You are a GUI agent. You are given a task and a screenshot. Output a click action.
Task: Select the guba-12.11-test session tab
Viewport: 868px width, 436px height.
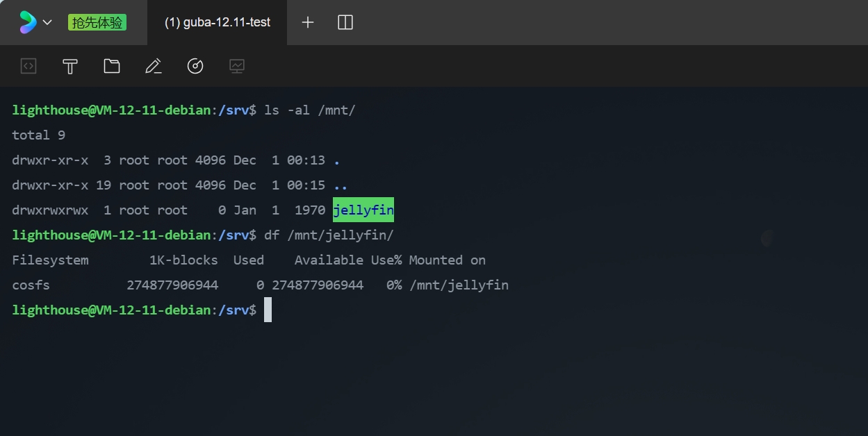tap(217, 22)
